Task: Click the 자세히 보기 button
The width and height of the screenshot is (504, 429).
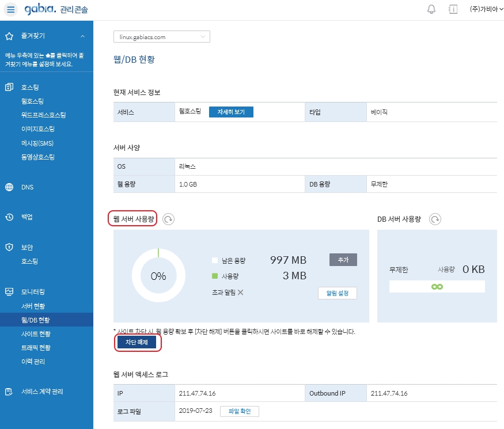Action: 230,112
